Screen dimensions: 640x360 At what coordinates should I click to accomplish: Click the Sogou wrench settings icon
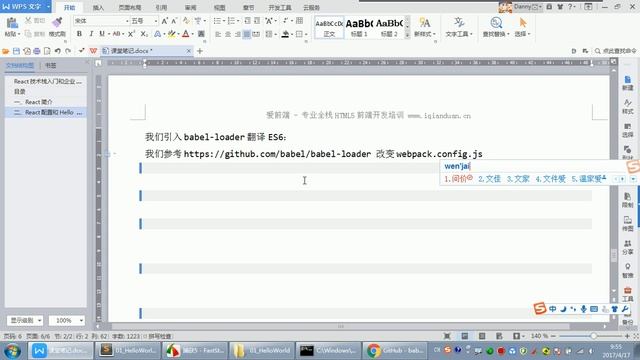click(x=624, y=309)
